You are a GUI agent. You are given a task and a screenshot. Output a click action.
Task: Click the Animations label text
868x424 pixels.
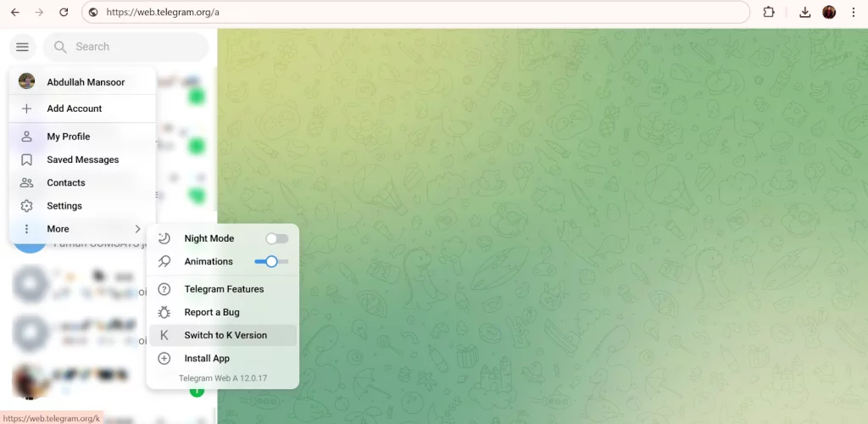click(209, 262)
